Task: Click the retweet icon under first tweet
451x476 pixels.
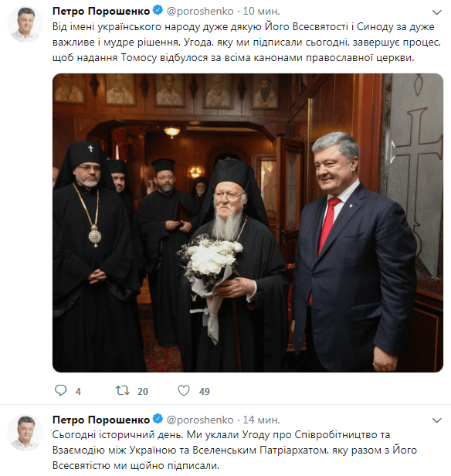Action: pos(123,390)
